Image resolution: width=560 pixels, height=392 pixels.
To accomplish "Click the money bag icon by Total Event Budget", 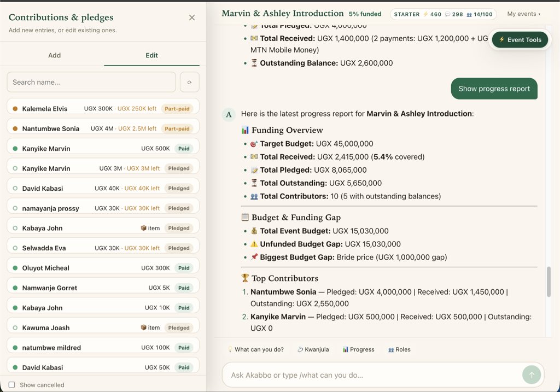I will pyautogui.click(x=254, y=231).
